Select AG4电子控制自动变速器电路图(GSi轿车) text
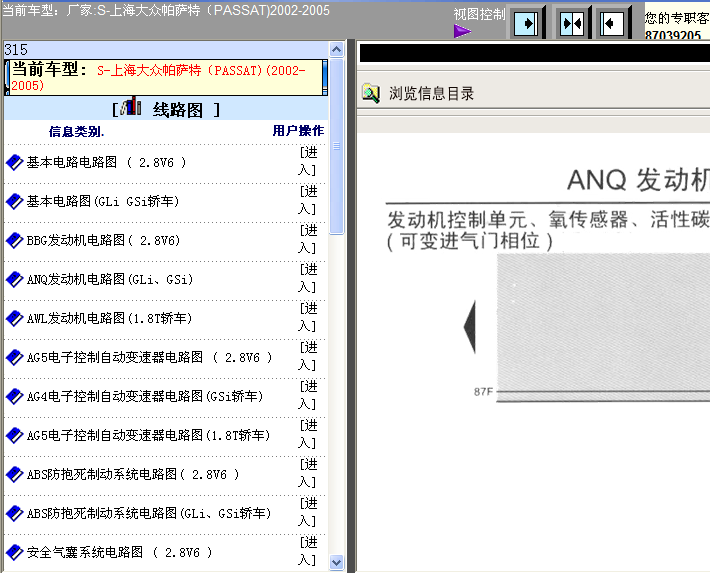This screenshot has width=710, height=573. (145, 396)
